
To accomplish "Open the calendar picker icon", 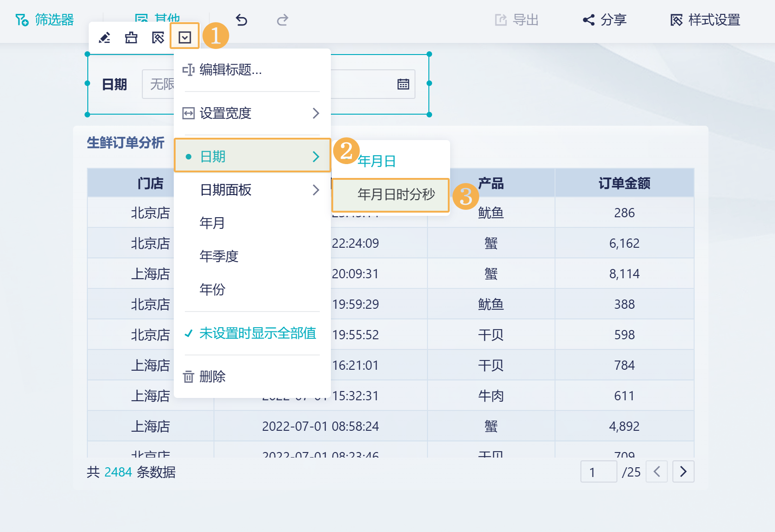I will click(x=403, y=84).
